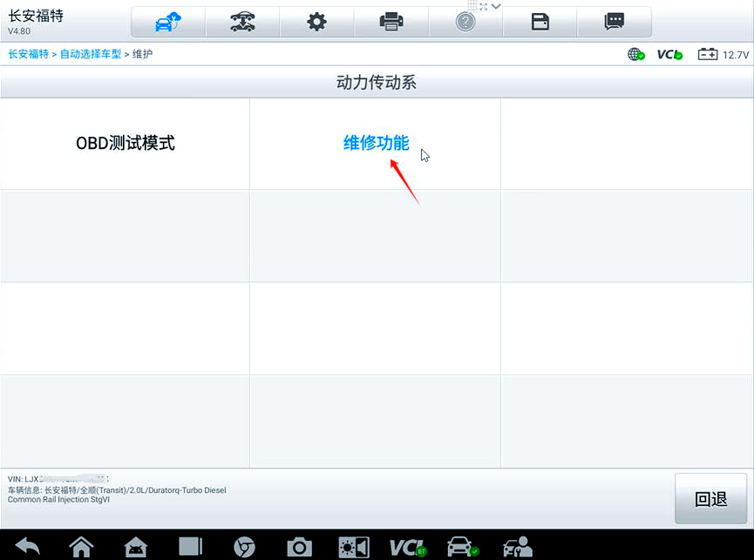Viewport: 754px width, 560px height.
Task: Click the 维护 breadcrumb text
Action: (142, 54)
